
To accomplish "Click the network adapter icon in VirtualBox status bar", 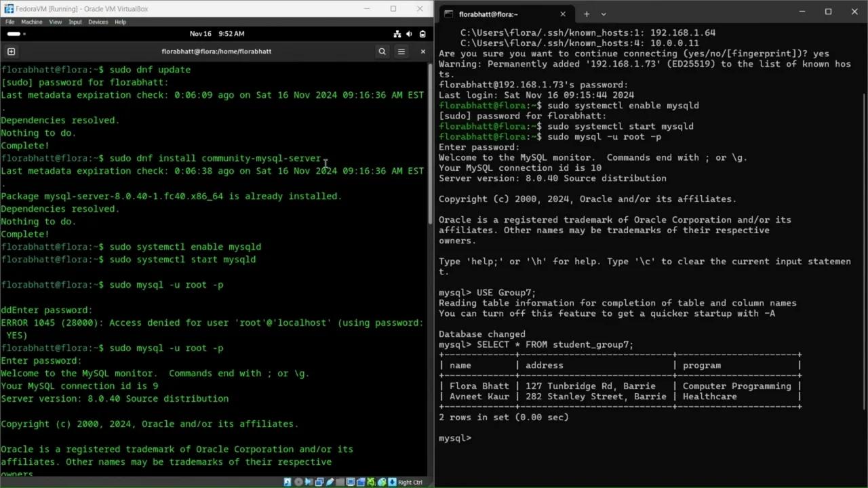I will point(319,482).
